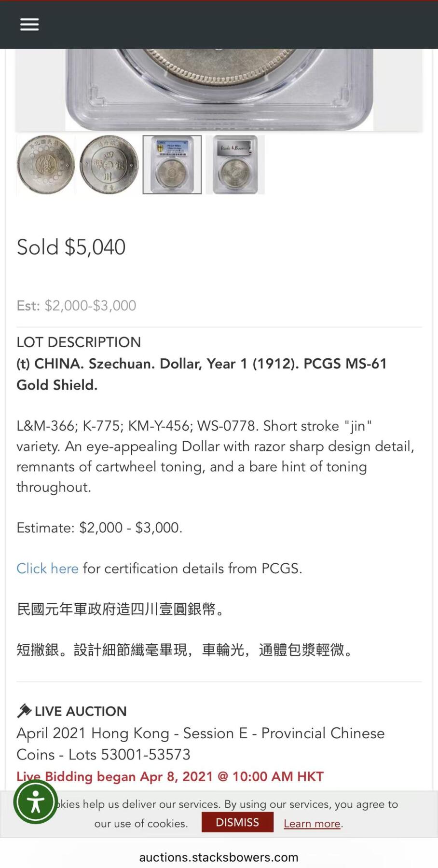Open the round accessibility options icon
This screenshot has width=438, height=868.
coord(36,802)
